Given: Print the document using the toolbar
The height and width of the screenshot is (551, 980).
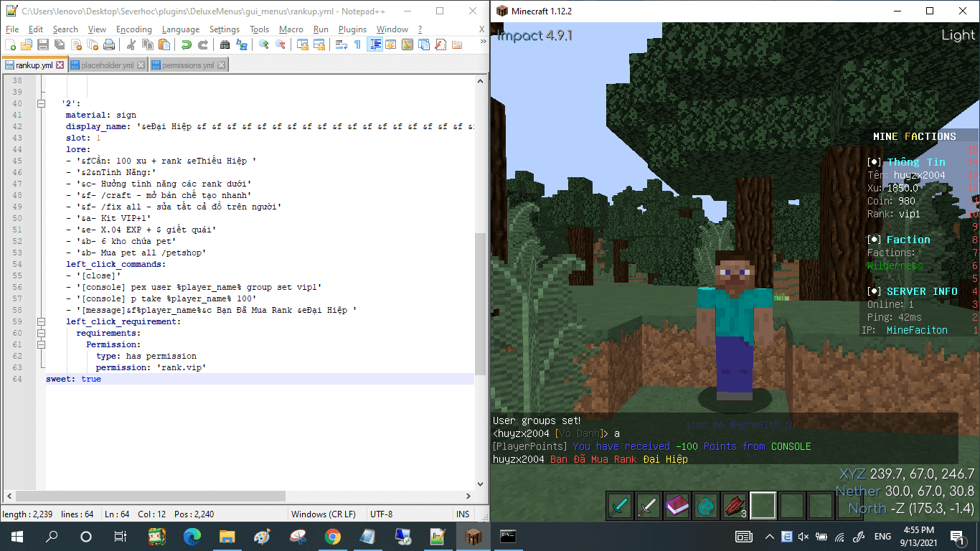Looking at the screenshot, I should pos(109,44).
